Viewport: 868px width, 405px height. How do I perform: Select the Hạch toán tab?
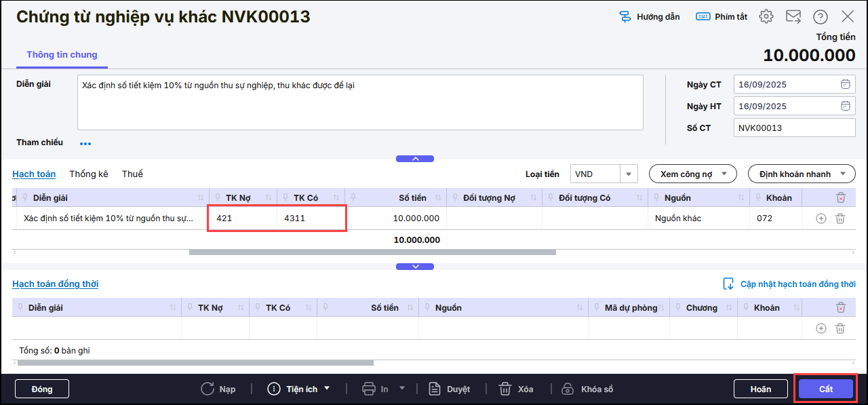(34, 174)
